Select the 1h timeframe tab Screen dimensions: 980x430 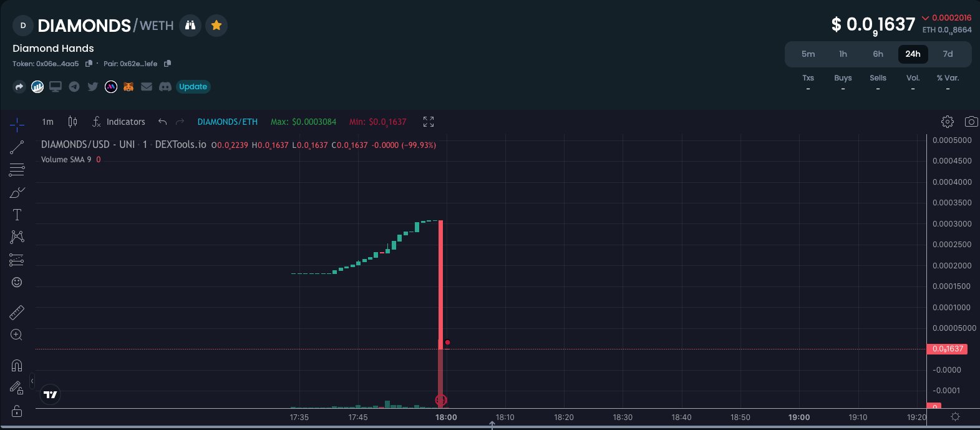pos(843,54)
